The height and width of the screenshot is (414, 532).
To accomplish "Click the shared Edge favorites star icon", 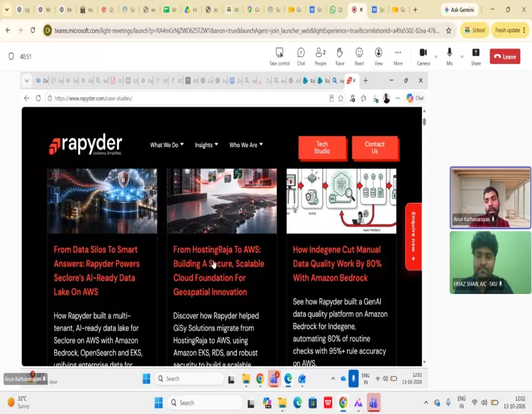I will pos(340,98).
